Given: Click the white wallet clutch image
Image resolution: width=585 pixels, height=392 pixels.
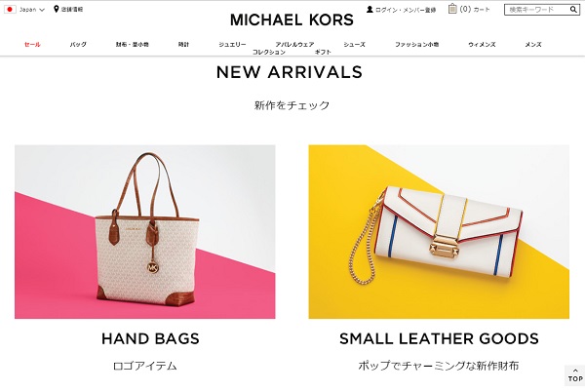Looking at the screenshot, I should coord(439,232).
